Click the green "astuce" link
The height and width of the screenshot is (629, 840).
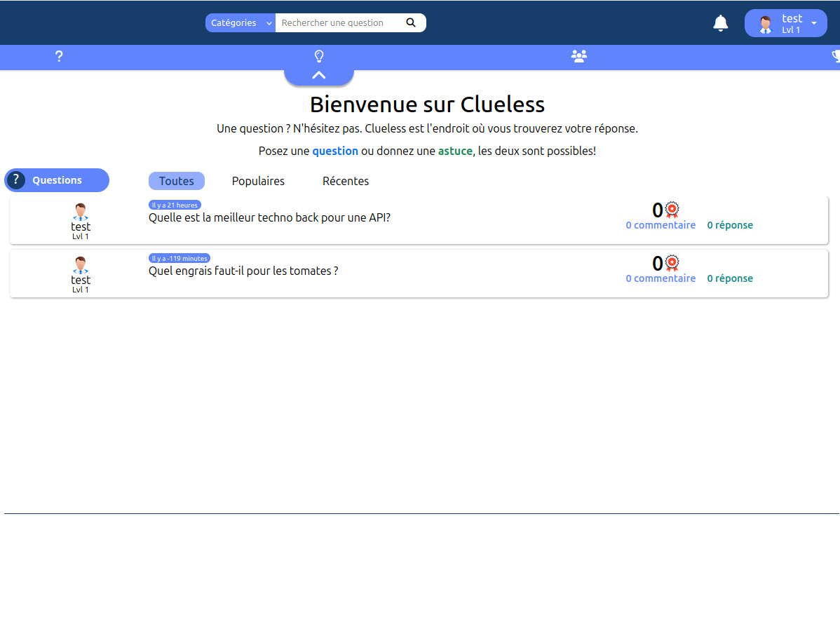coord(455,151)
